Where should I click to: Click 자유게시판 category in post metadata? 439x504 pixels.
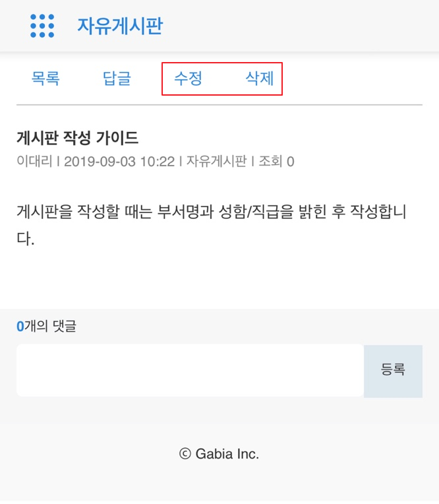(217, 161)
